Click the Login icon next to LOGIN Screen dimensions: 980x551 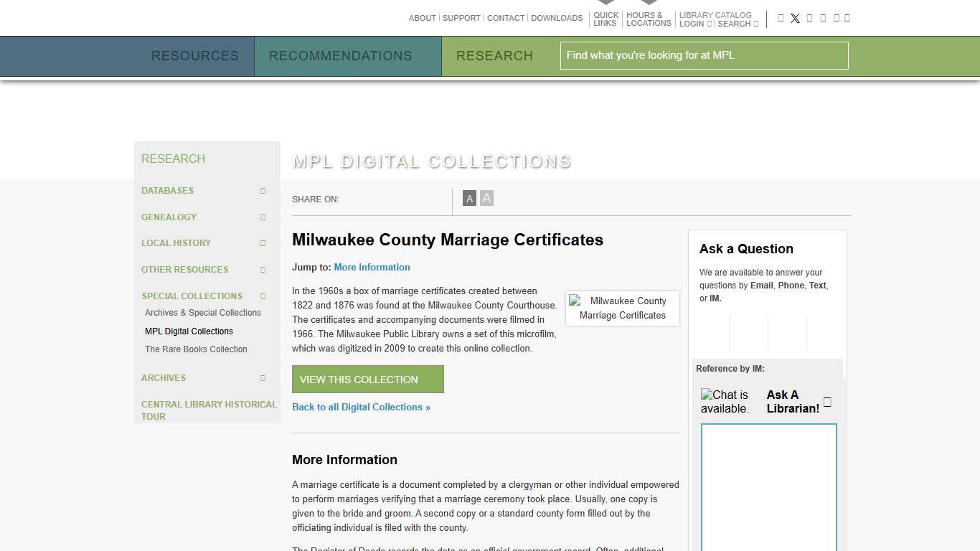[708, 24]
